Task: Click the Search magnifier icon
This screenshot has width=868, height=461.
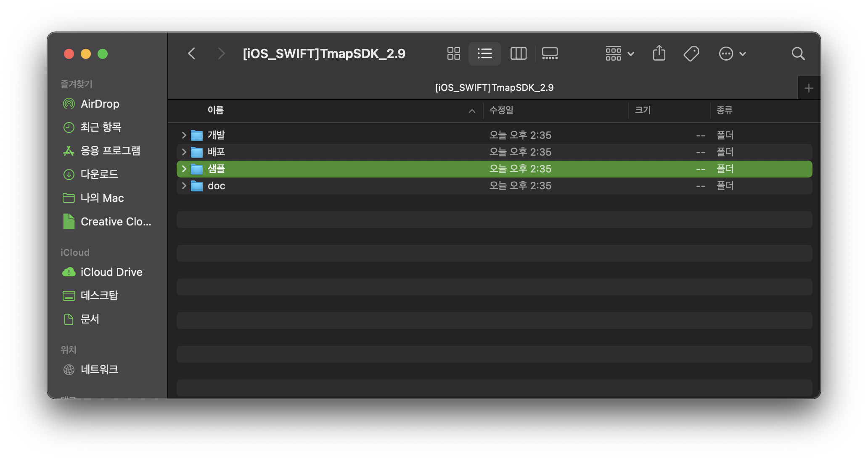Action: (x=798, y=53)
